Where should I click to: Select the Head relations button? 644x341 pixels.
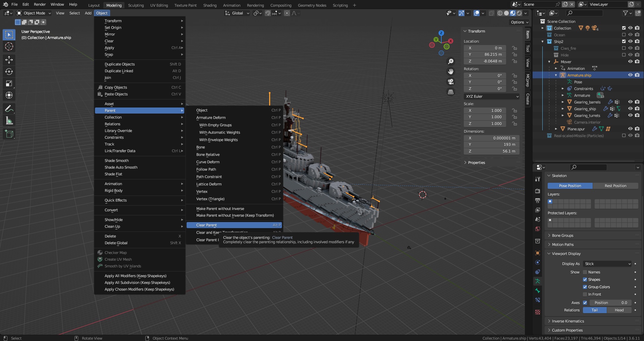(619, 310)
